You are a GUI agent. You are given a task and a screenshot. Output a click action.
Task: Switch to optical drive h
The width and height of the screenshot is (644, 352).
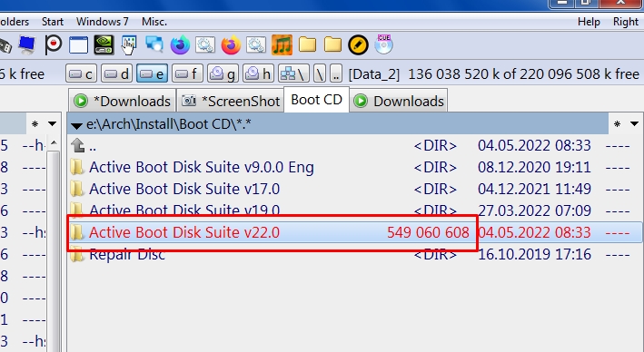click(x=258, y=74)
